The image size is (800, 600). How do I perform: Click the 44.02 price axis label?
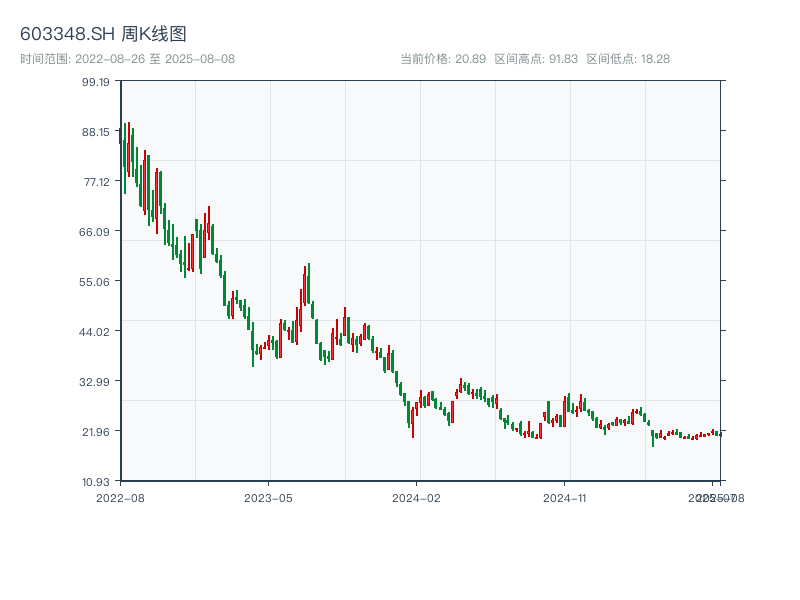(97, 332)
